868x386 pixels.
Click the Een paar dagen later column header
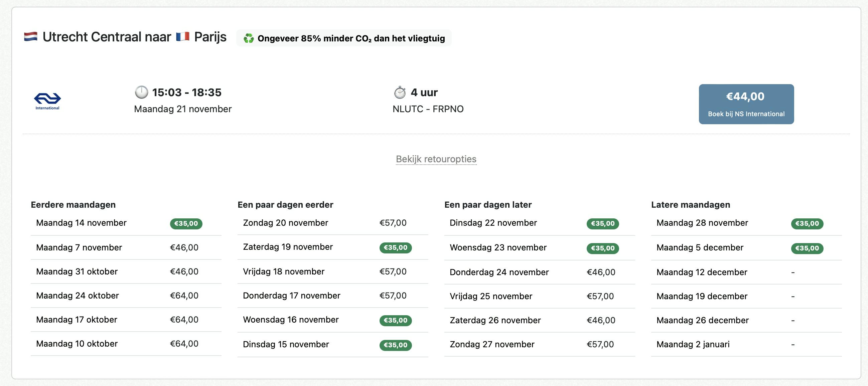(x=487, y=204)
